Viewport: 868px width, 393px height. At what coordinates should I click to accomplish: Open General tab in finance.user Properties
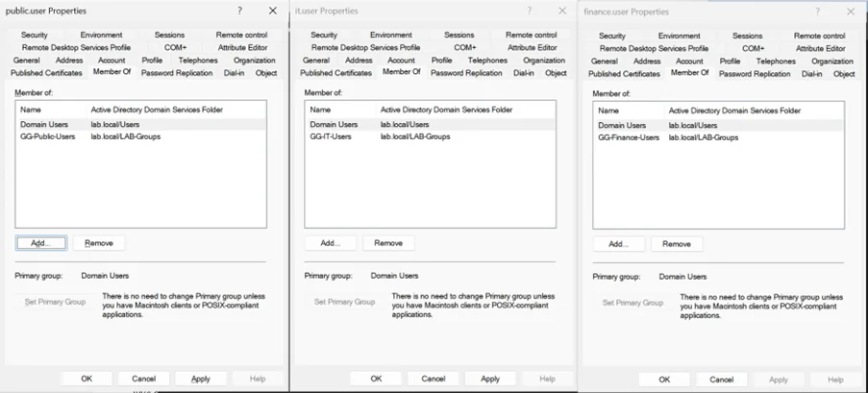coord(605,61)
